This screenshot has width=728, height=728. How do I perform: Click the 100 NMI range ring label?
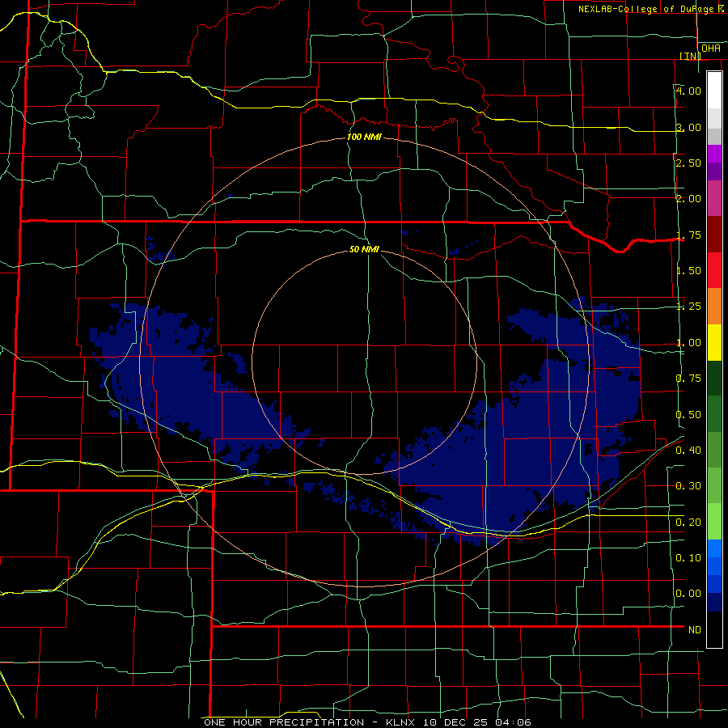coord(364,137)
